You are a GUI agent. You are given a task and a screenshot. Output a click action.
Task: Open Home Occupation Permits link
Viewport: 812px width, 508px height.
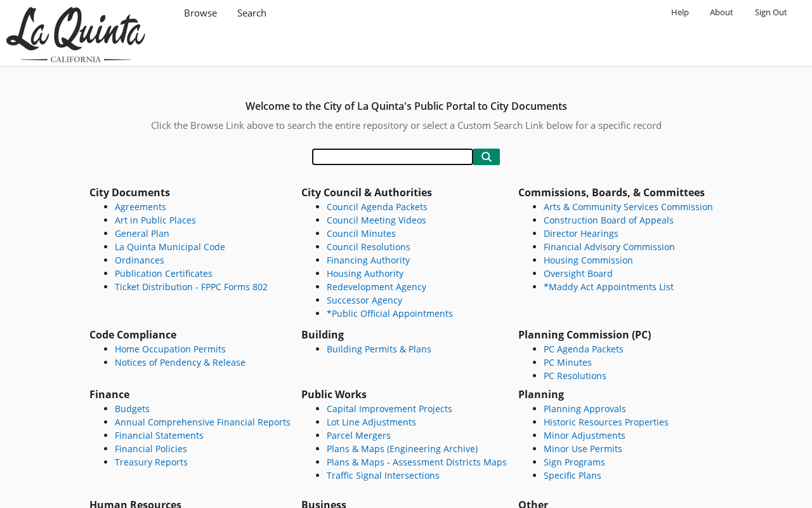170,349
